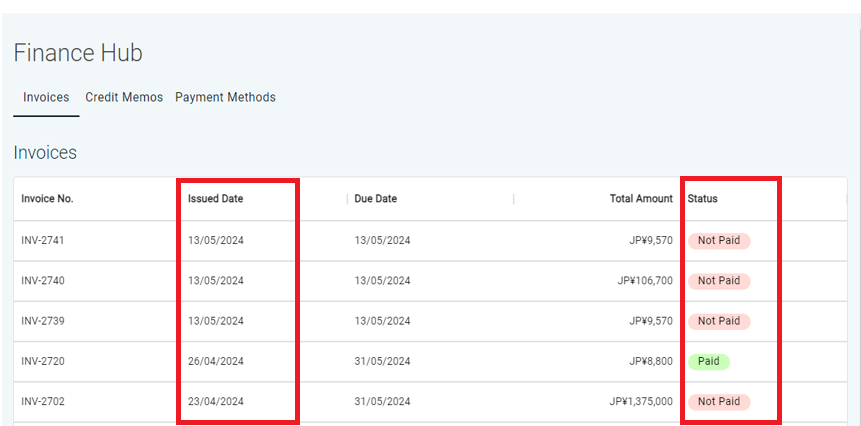Select the Invoices tab

(46, 97)
